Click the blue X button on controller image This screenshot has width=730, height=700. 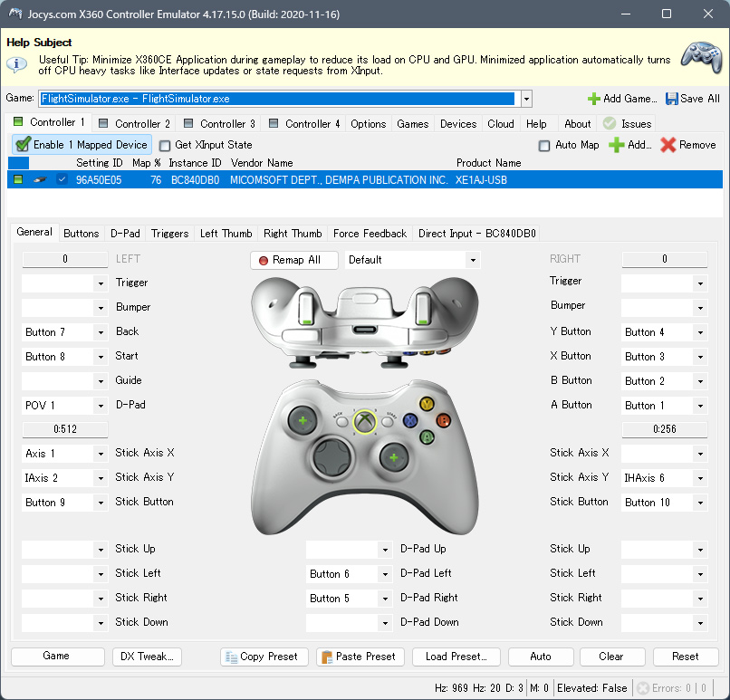[410, 421]
